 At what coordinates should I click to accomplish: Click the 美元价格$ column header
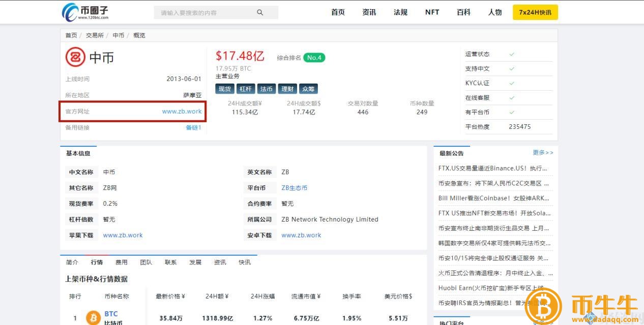coord(398,296)
